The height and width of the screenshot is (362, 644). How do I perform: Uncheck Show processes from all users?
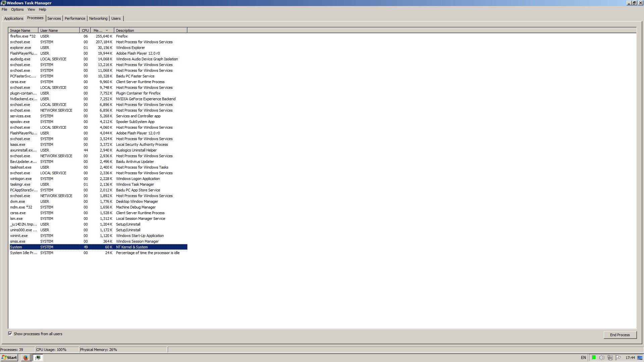click(10, 334)
